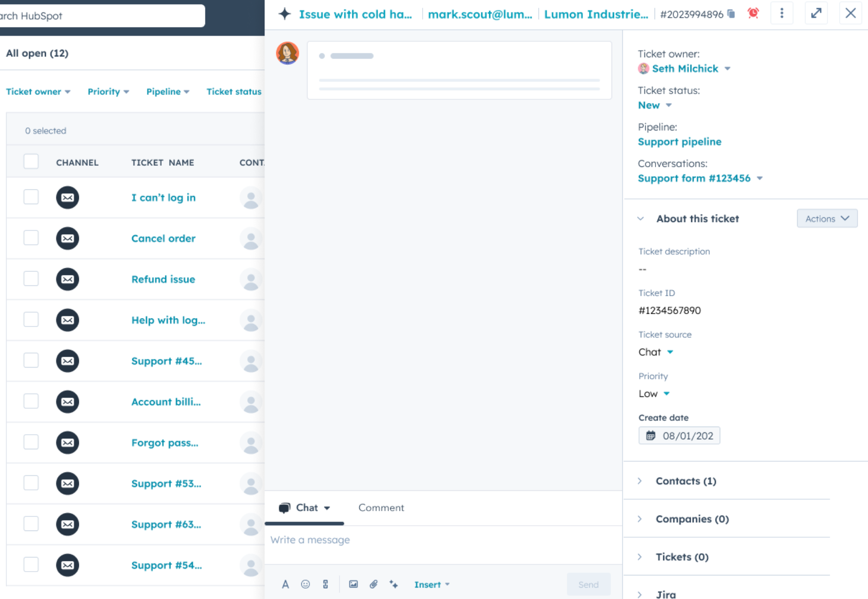Attach a file with the paperclip icon
Screen dimensions: 868x599
coord(374,584)
